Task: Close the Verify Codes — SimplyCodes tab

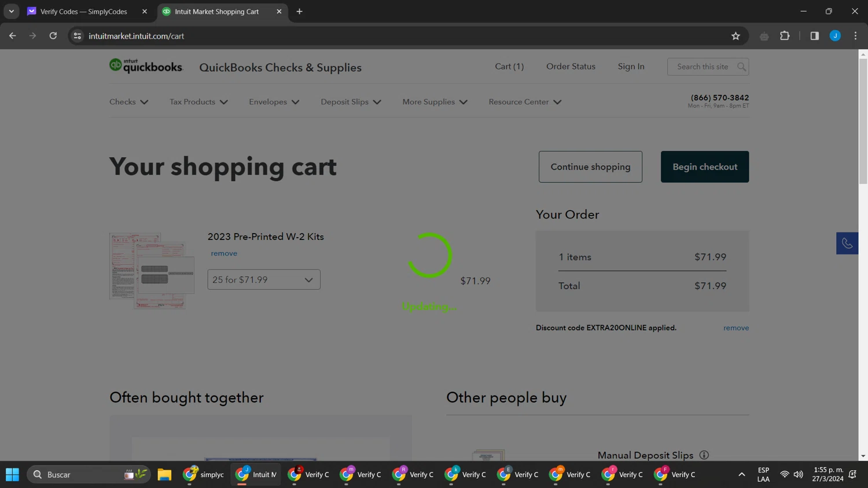Action: (x=145, y=12)
